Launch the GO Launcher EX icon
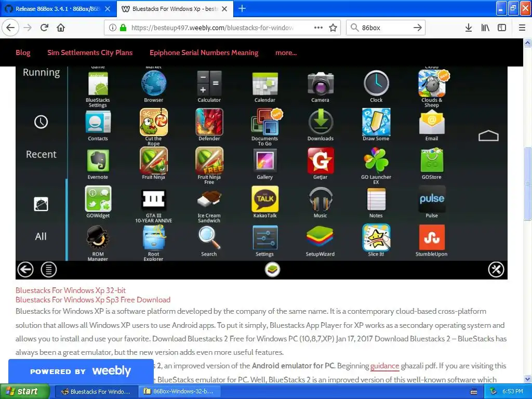Screen dimensions: 532x399 click(376, 161)
